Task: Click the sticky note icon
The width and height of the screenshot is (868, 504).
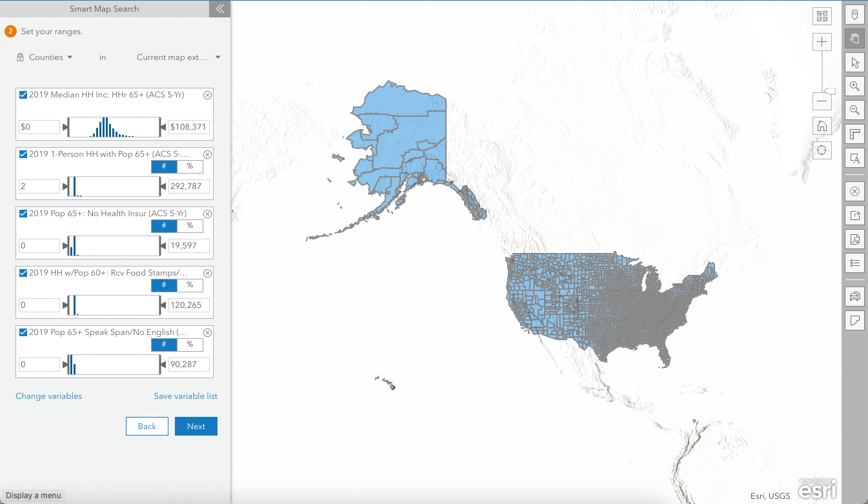Action: [854, 320]
